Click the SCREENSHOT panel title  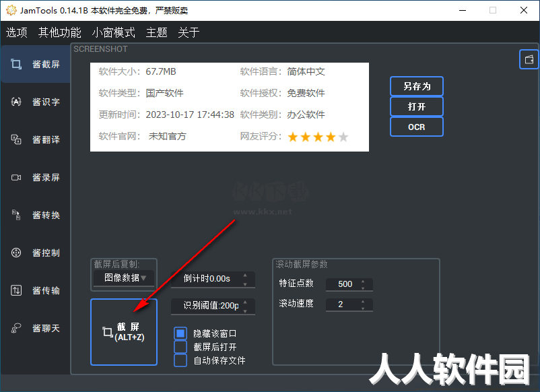pyautogui.click(x=100, y=49)
